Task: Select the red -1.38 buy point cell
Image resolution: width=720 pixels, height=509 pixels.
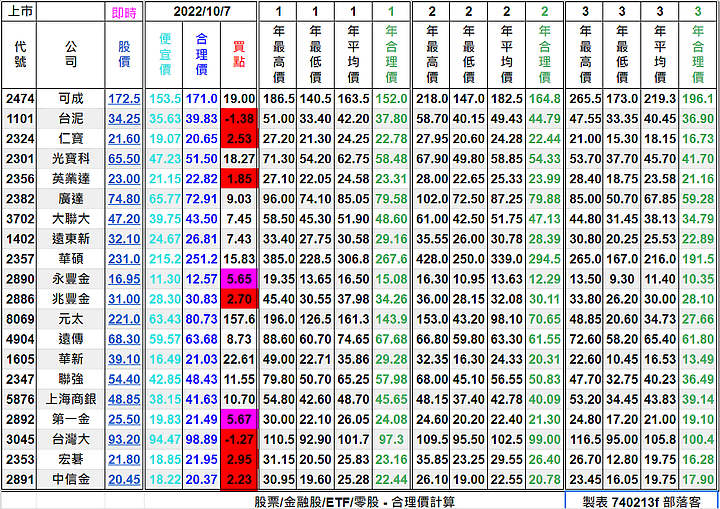Action: pos(239,119)
